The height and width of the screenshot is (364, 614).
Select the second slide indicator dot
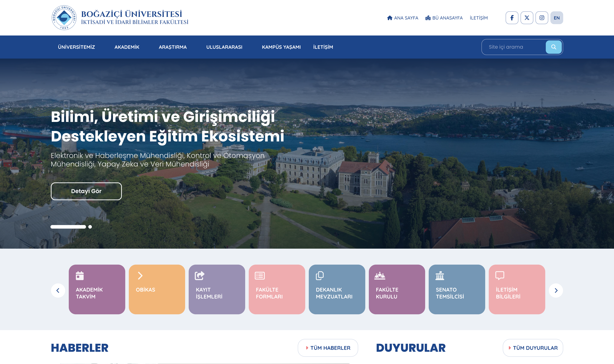coord(90,227)
